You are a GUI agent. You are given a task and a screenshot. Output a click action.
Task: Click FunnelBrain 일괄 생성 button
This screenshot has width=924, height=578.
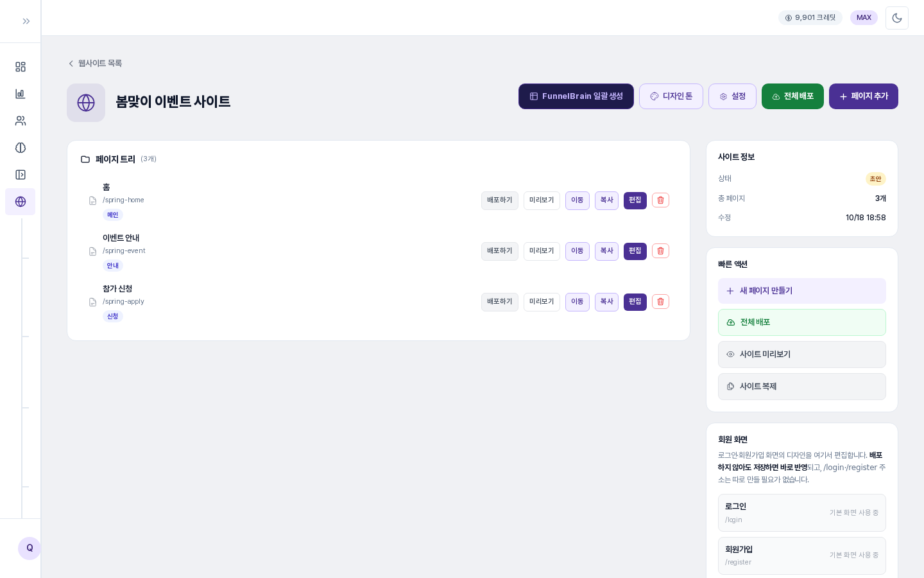(576, 96)
